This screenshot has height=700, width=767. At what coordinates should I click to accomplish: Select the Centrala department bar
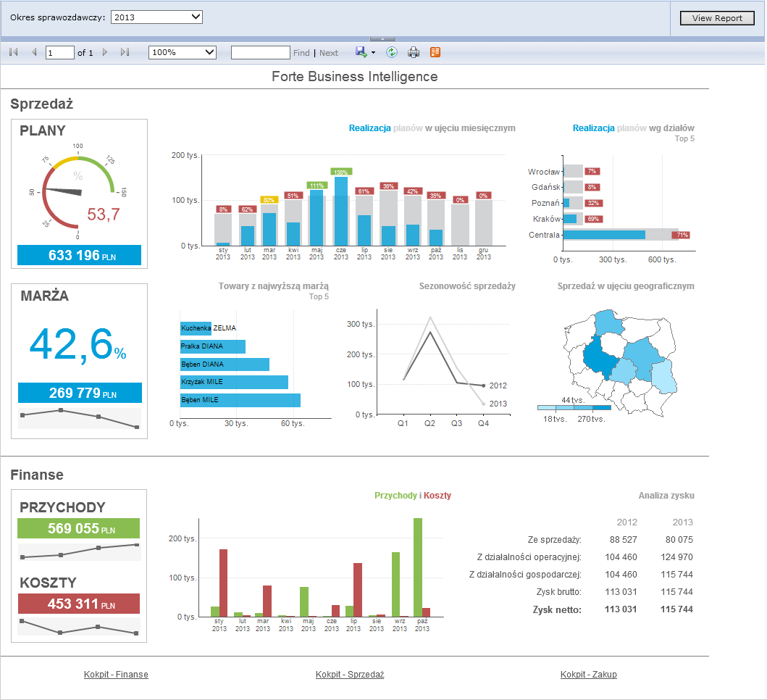(604, 235)
